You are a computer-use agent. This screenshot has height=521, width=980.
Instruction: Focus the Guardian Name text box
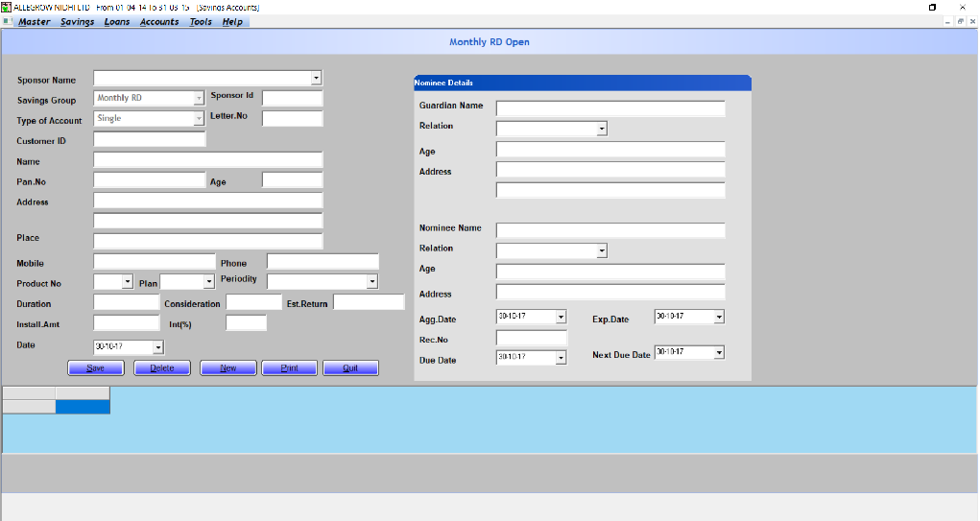click(x=610, y=108)
